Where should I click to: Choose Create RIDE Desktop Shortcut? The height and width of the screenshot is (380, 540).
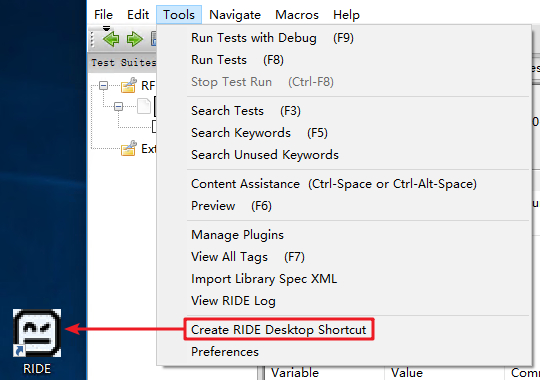[278, 330]
